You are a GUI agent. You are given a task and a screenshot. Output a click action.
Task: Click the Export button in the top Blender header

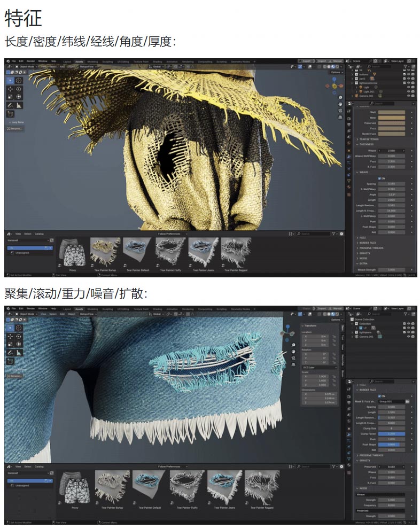pyautogui.click(x=307, y=61)
